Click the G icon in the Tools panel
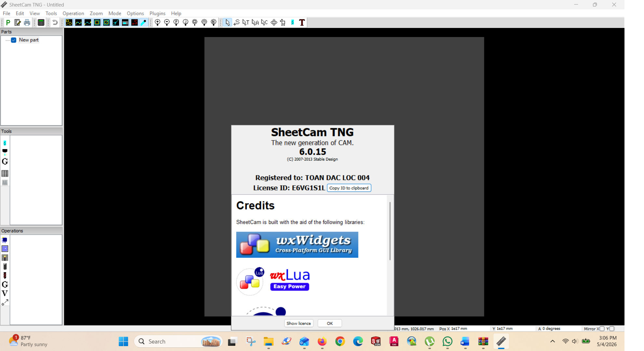The width and height of the screenshot is (644, 351). (5, 162)
